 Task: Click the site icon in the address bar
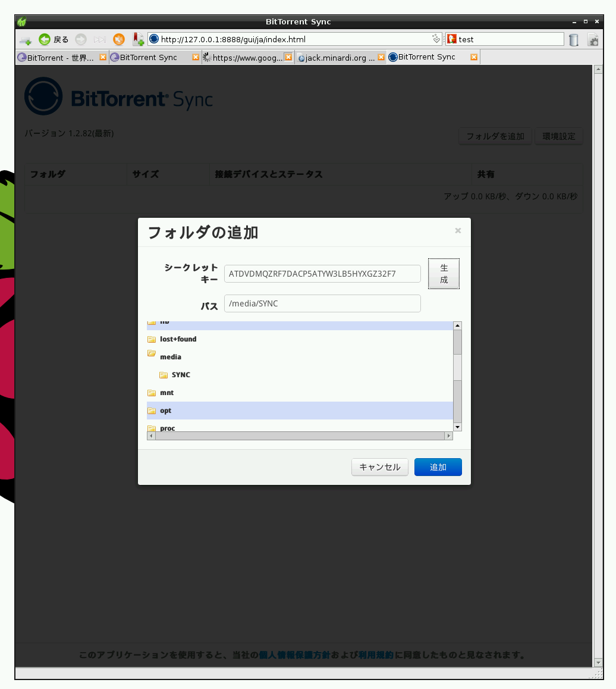point(154,39)
